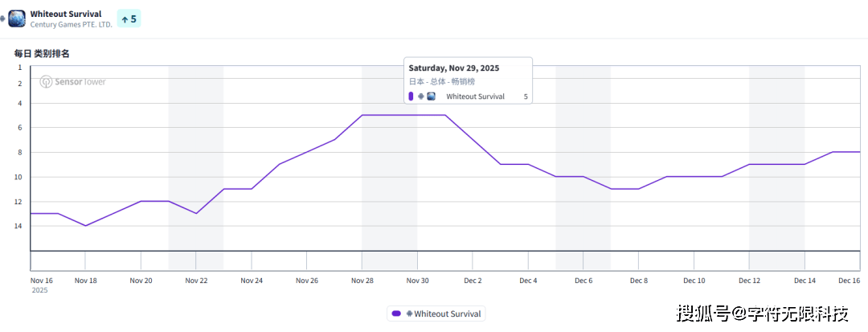Viewport: 868px width, 332px height.
Task: Click the tooltip date heading Saturday, Nov 29, 2025
Action: pyautogui.click(x=453, y=68)
